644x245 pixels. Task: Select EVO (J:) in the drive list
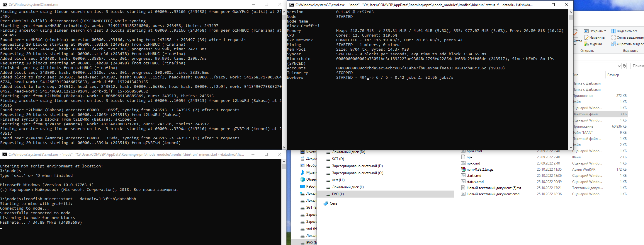[x=338, y=194]
